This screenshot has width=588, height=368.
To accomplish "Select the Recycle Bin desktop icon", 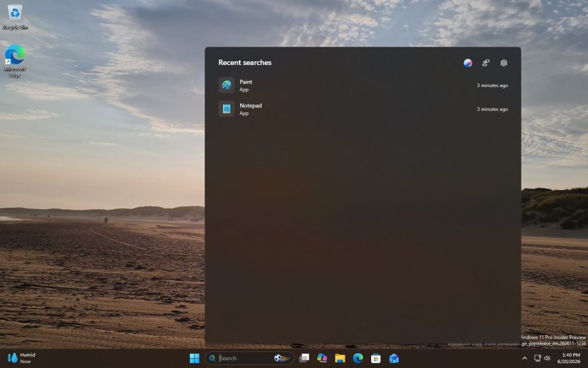I will point(15,17).
